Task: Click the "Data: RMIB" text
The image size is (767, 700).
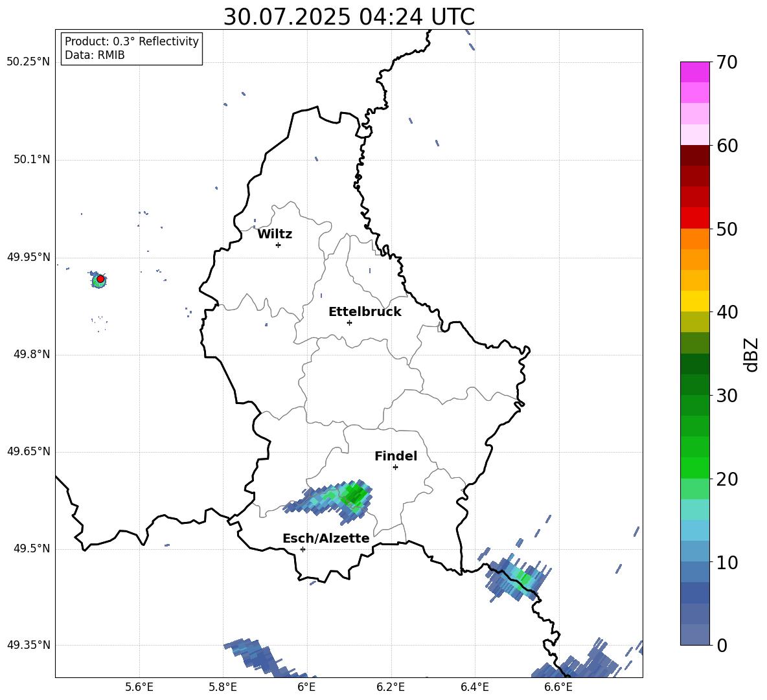Action: (x=95, y=55)
